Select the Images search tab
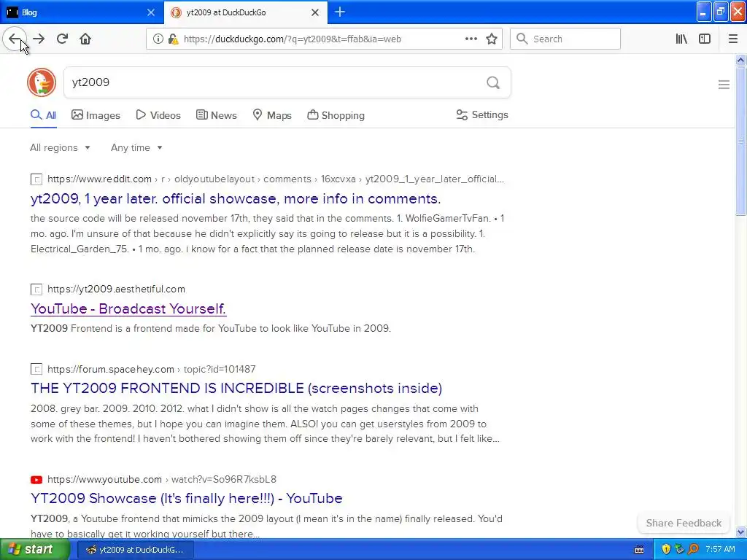Image resolution: width=747 pixels, height=560 pixels. point(96,115)
